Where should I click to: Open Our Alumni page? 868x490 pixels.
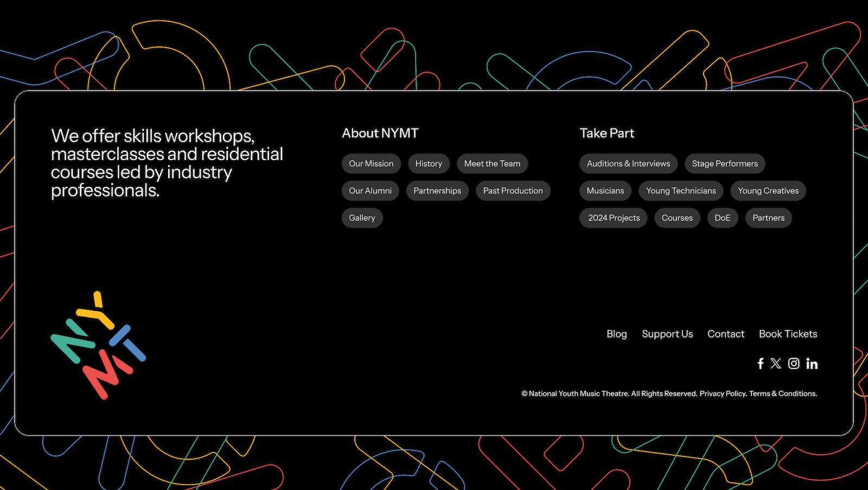pos(370,191)
